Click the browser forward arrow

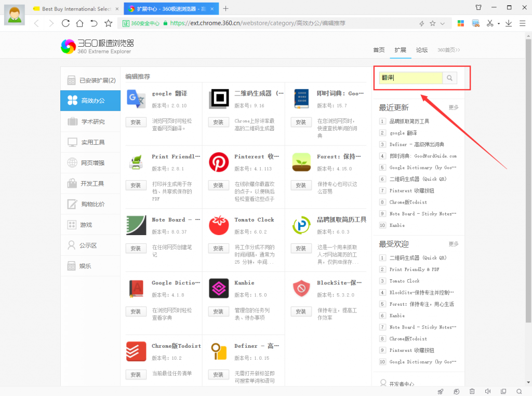click(x=51, y=23)
